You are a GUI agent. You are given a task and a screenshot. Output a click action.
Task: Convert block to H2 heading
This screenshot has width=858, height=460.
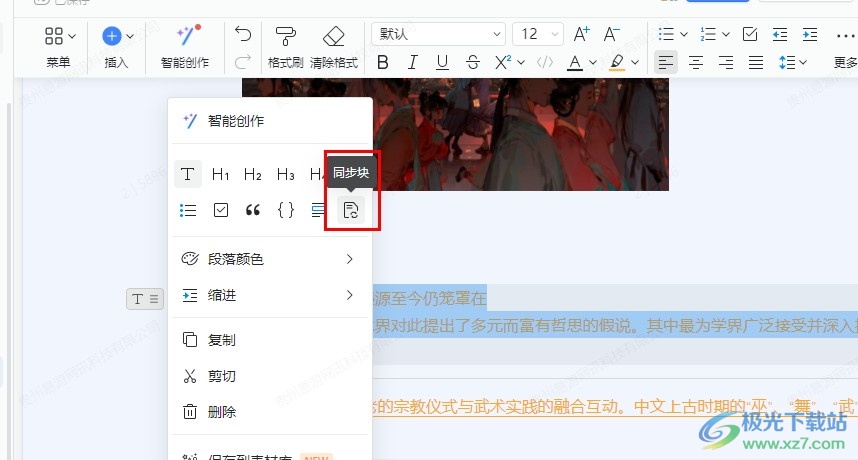coord(253,174)
